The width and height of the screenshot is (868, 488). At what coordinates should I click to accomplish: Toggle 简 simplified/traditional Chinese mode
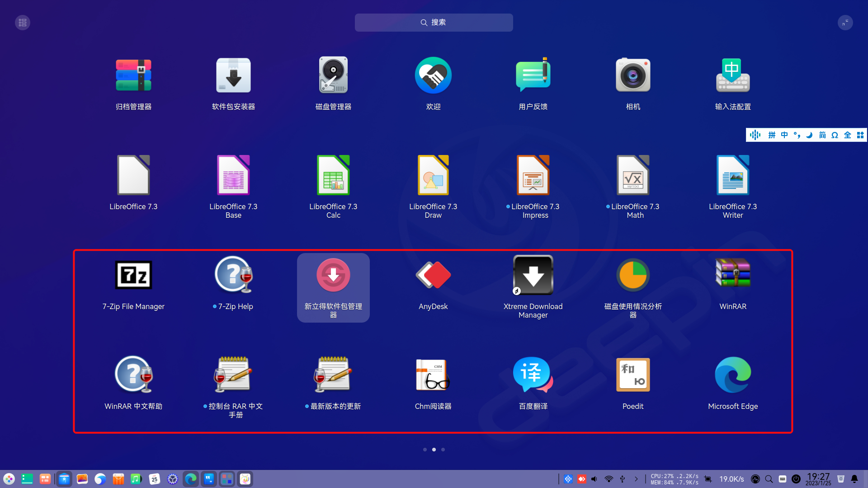click(822, 135)
